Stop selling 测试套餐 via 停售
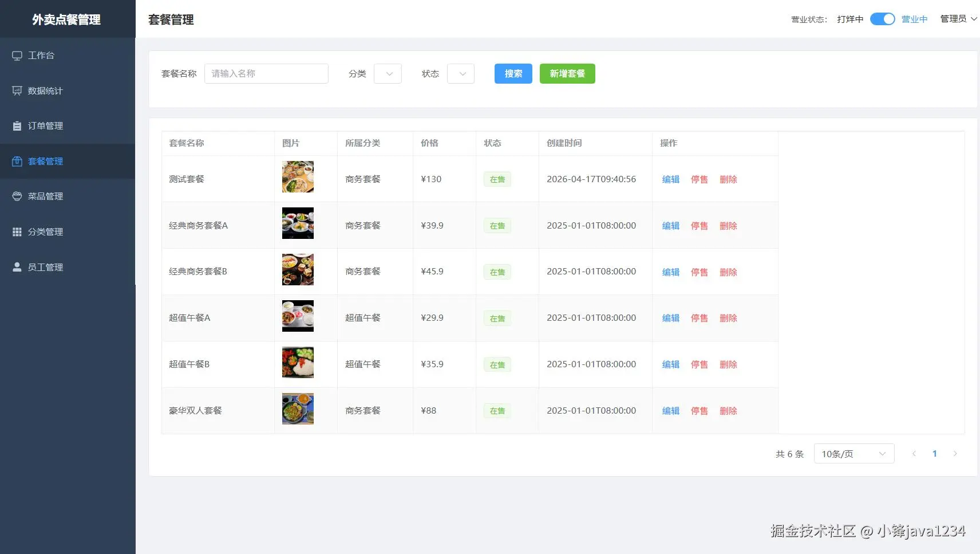The height and width of the screenshot is (554, 980). [700, 179]
